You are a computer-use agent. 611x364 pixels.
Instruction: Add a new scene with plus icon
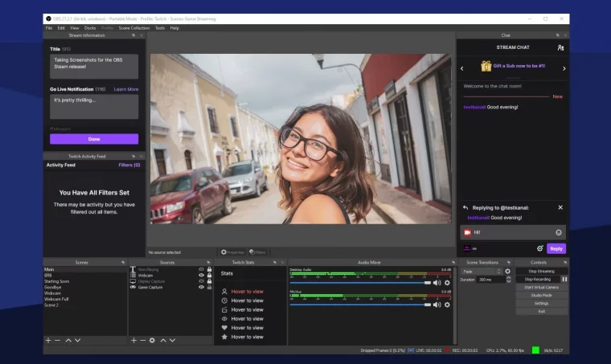pos(48,340)
